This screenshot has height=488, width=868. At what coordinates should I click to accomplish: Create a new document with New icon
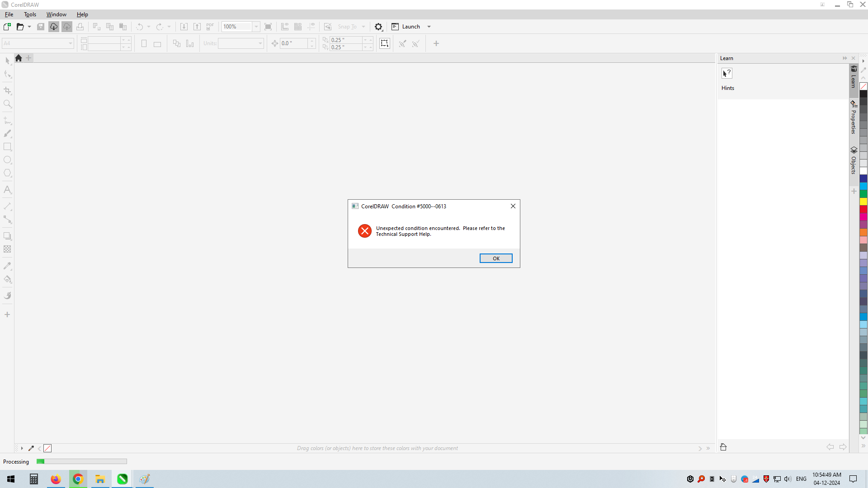pos(7,27)
